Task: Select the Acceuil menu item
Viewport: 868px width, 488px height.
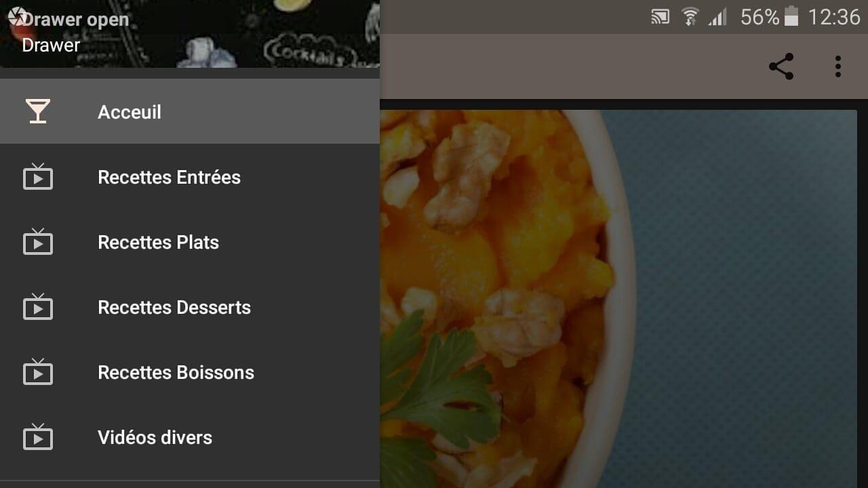Action: click(x=190, y=111)
